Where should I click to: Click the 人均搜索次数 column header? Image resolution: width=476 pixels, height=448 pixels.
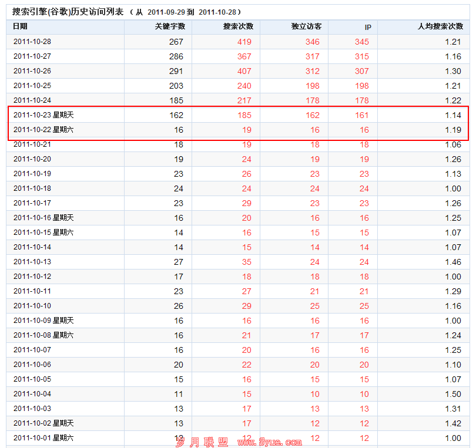click(440, 26)
